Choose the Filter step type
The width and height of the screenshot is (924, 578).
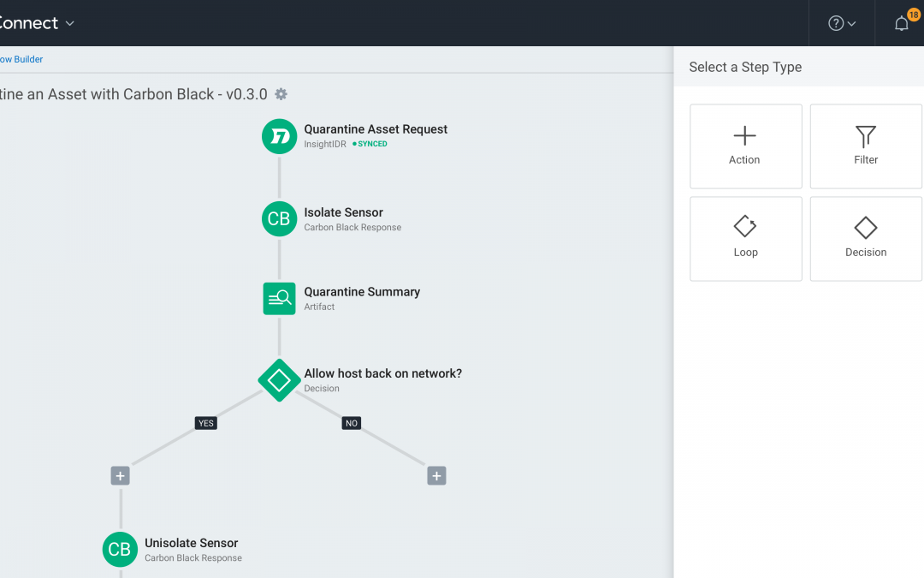click(x=866, y=146)
